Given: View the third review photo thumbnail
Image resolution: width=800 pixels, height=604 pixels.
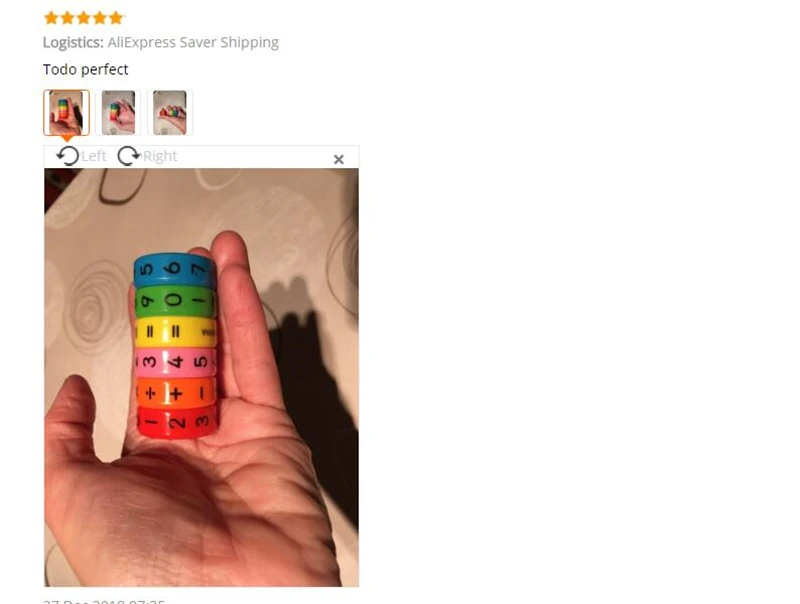Looking at the screenshot, I should [170, 113].
